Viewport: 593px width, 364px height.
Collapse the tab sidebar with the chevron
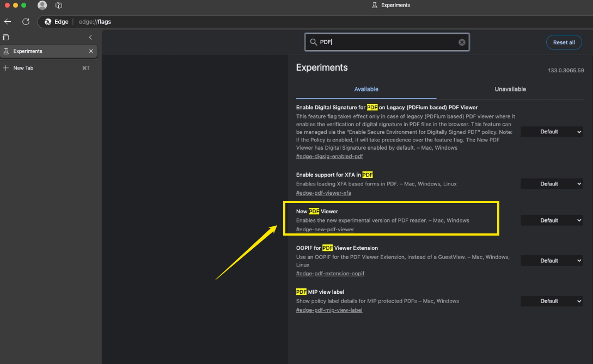[90, 37]
